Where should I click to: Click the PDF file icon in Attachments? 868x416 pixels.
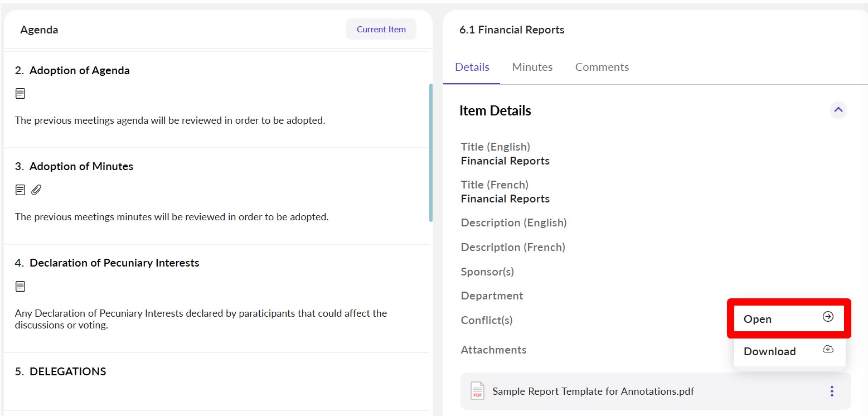coord(477,391)
